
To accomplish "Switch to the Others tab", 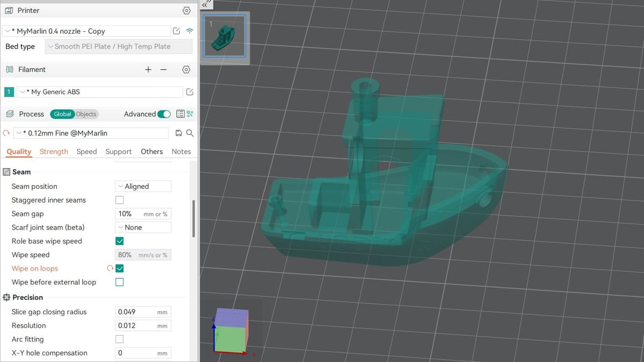I will pos(152,152).
